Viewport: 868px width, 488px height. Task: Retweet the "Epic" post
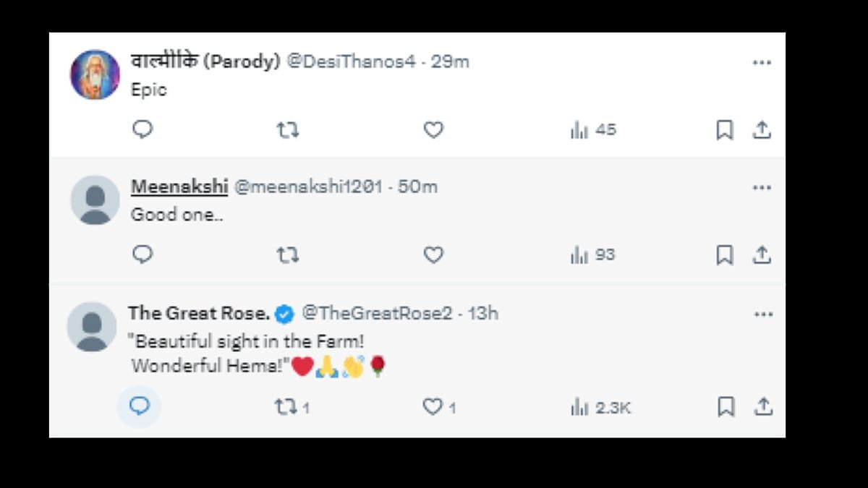point(288,130)
